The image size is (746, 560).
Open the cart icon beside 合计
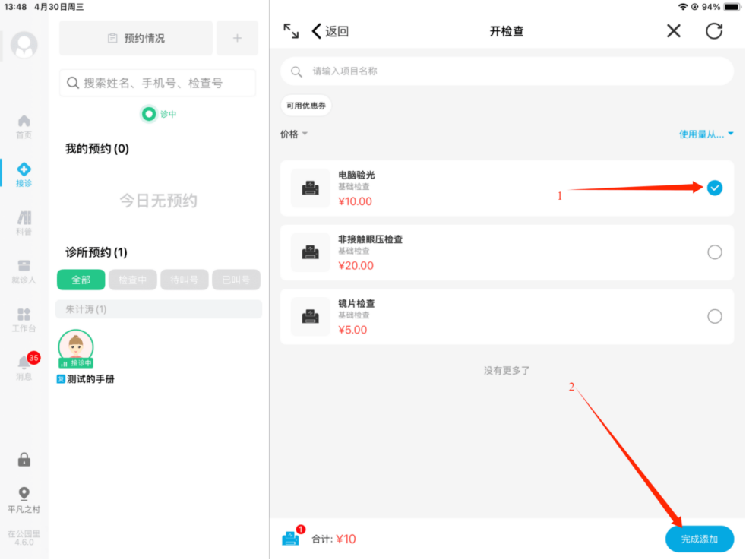pyautogui.click(x=291, y=538)
